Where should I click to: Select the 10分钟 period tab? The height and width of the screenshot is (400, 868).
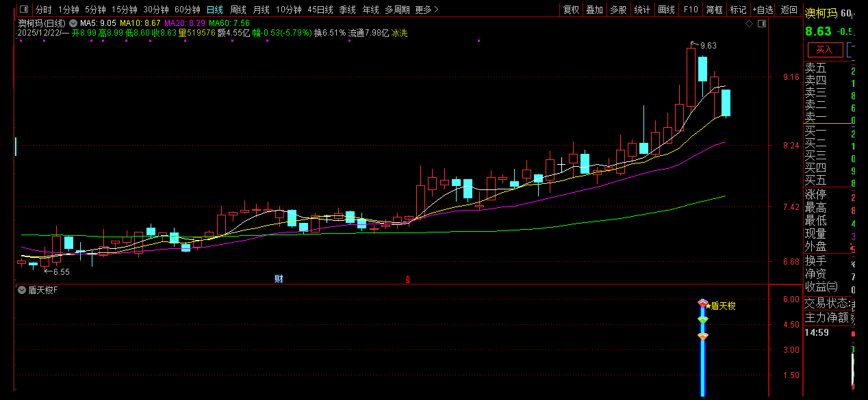coord(289,10)
